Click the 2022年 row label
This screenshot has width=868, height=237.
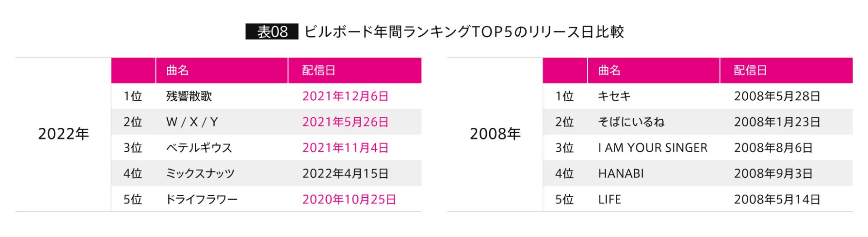(x=63, y=134)
